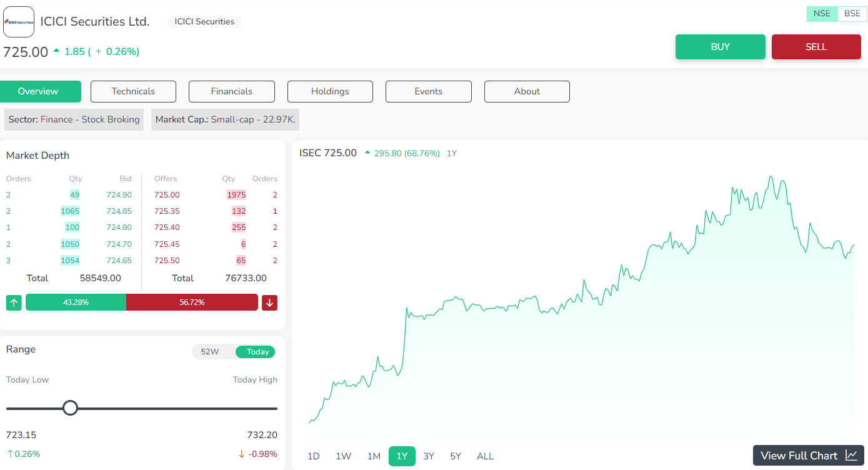Screen dimensions: 868x470
Task: Set chart period to 3Y
Action: (429, 456)
